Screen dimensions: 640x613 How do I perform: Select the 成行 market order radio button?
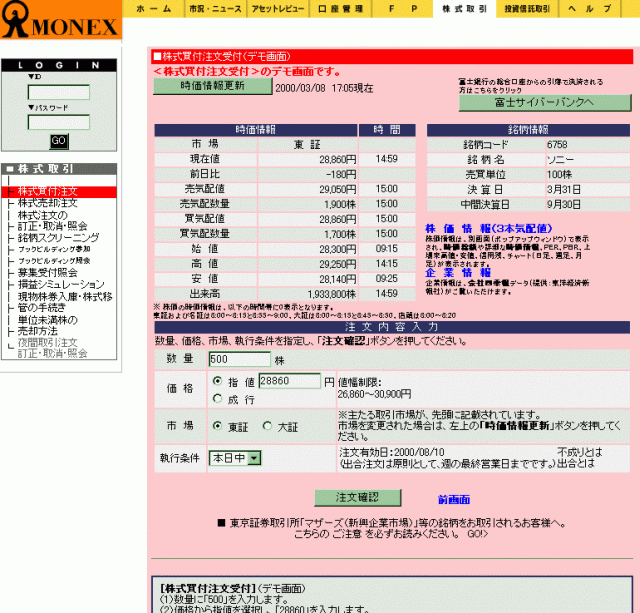217,398
